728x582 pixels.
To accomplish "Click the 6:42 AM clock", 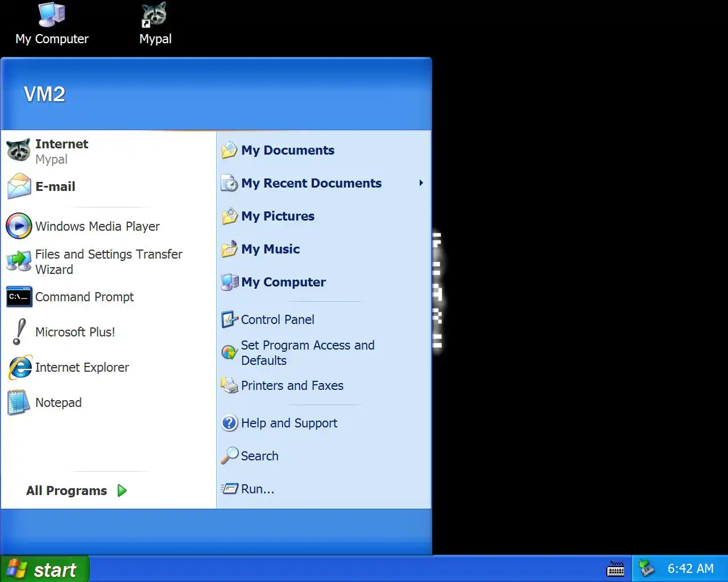I will point(690,568).
